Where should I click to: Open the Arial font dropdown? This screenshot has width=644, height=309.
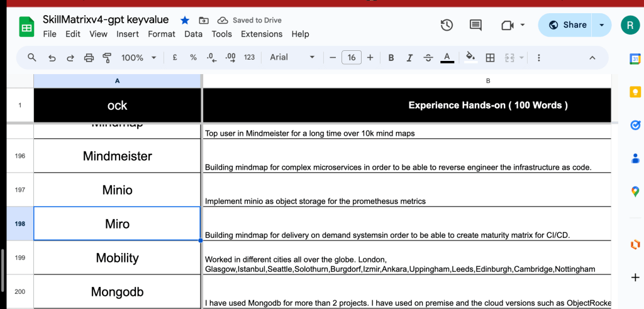pos(292,57)
